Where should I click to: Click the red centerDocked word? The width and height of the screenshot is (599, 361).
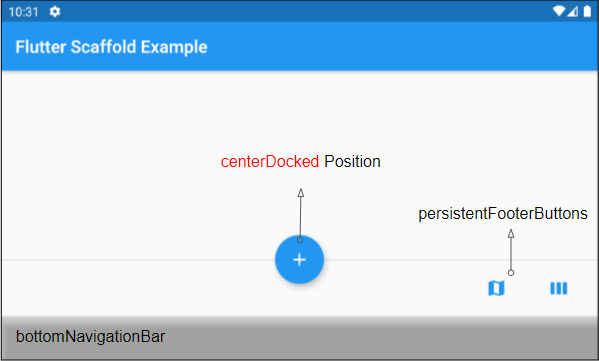[x=270, y=162]
